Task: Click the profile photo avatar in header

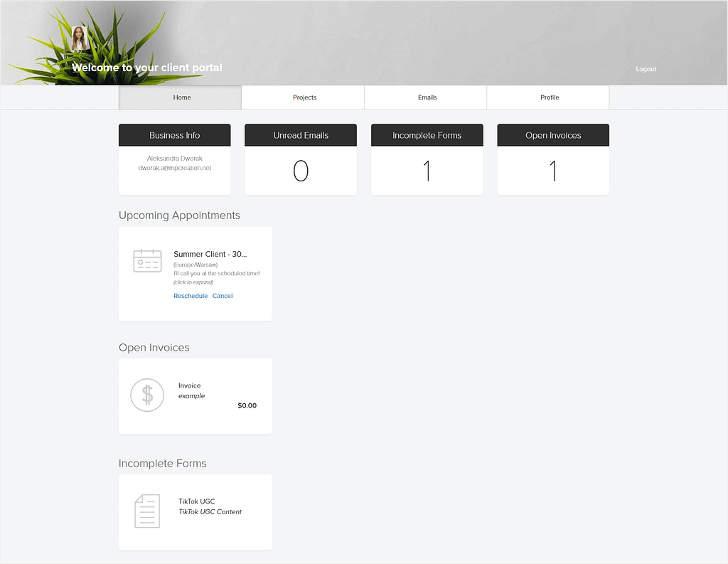Action: pos(80,38)
